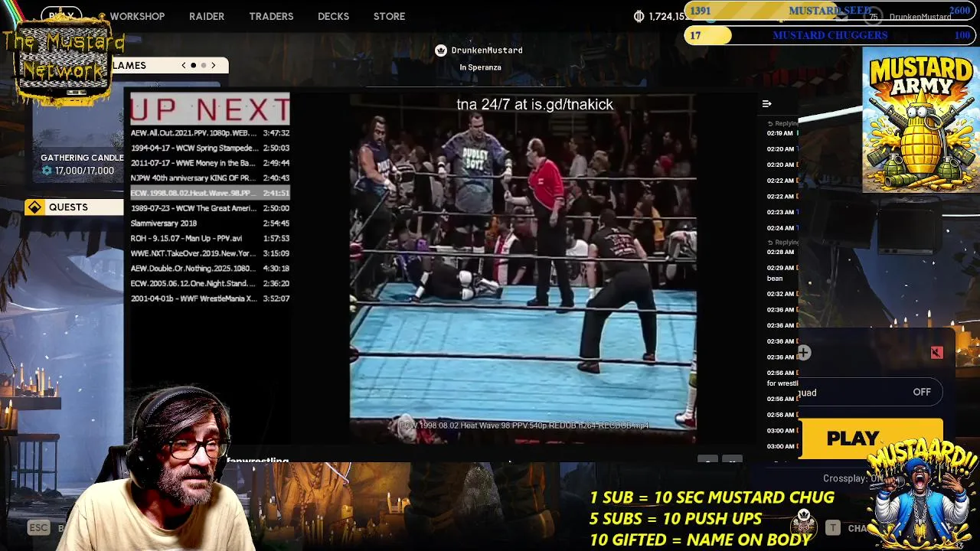Viewport: 980px width, 551px height.
Task: Click the Quests diamond icon
Action: (34, 207)
